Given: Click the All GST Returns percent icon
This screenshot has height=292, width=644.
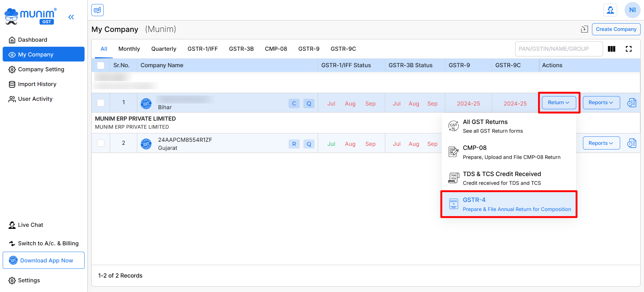Looking at the screenshot, I should coord(453,126).
